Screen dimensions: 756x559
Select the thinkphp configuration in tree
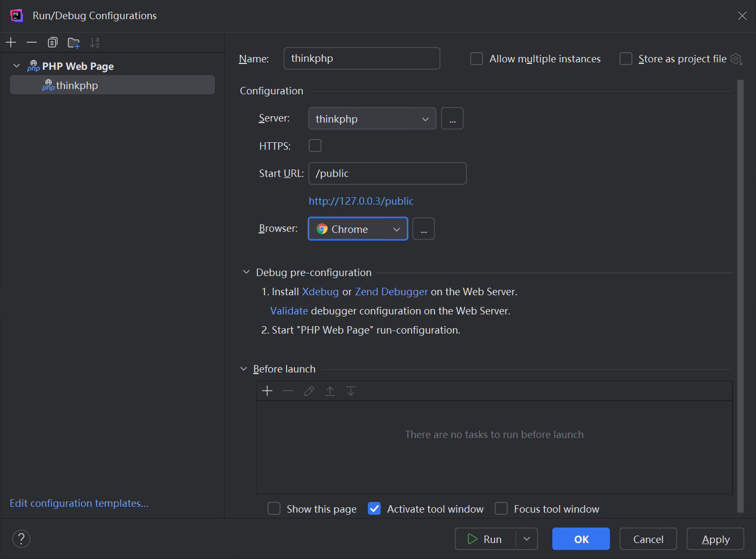pyautogui.click(x=77, y=85)
